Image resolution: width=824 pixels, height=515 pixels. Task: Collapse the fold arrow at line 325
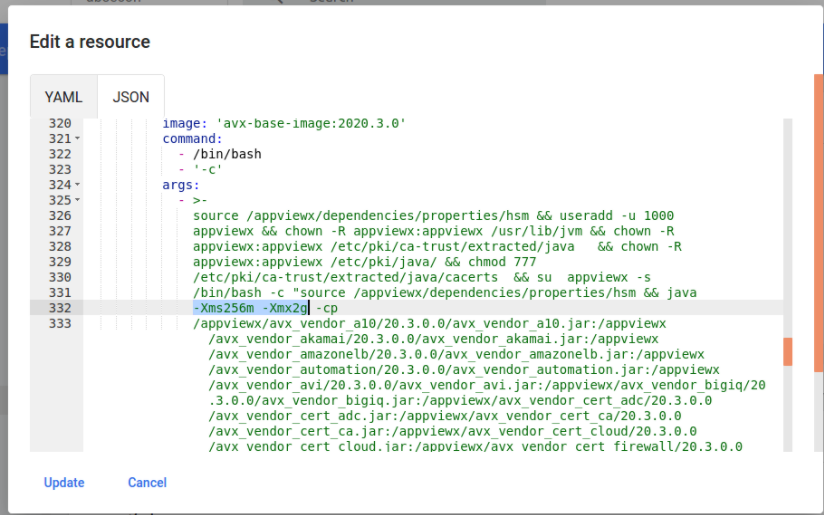click(77, 200)
